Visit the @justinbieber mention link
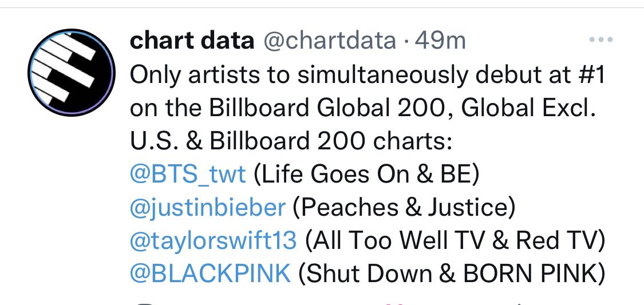The height and width of the screenshot is (305, 644). 207,208
